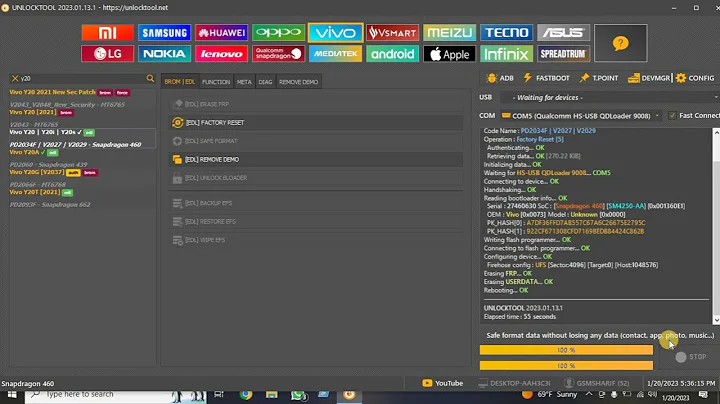Click the DESKTOP-AAH3C3I computer name

pyautogui.click(x=514, y=383)
